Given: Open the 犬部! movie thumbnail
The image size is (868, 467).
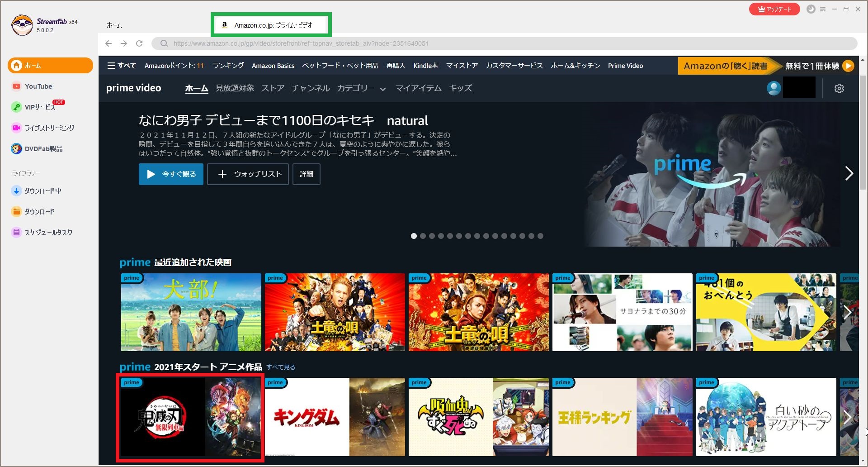Looking at the screenshot, I should pyautogui.click(x=191, y=312).
